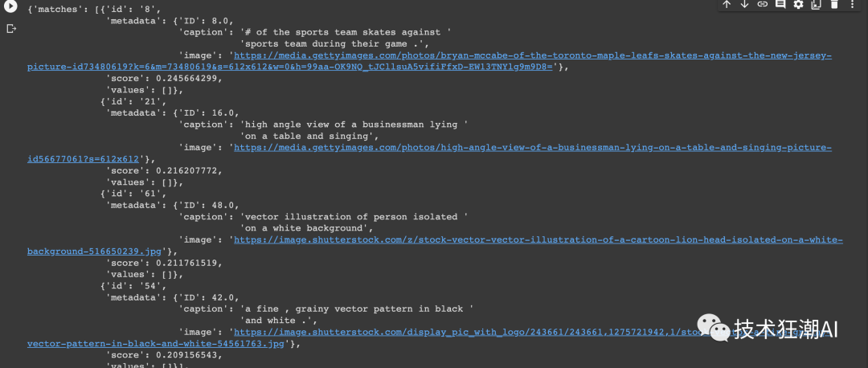
Task: Click the cell output actions icon
Action: (11, 29)
